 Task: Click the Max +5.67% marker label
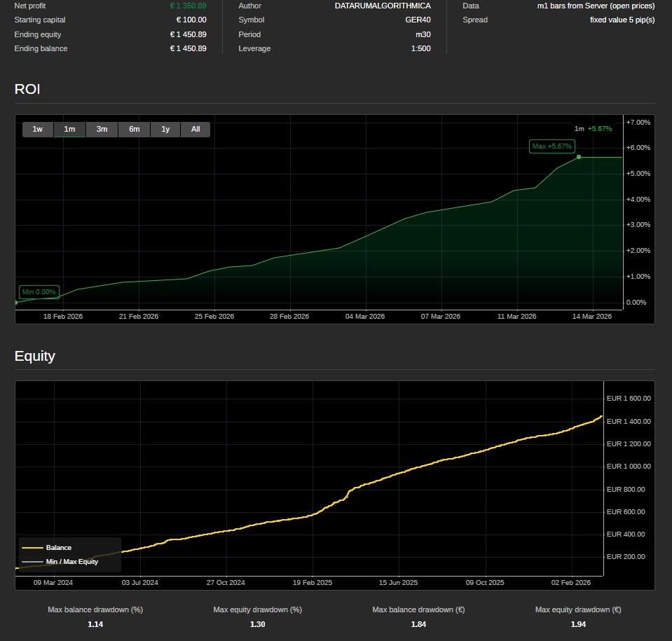pos(552,146)
